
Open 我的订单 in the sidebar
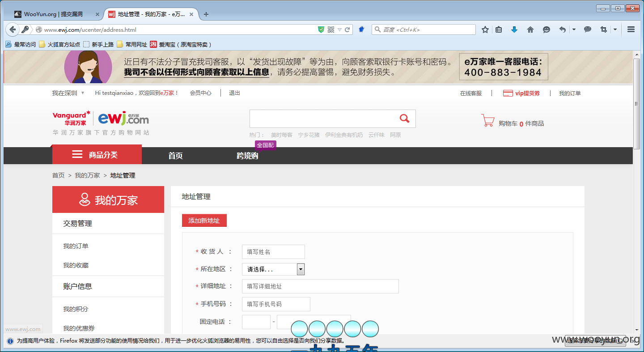pos(76,246)
